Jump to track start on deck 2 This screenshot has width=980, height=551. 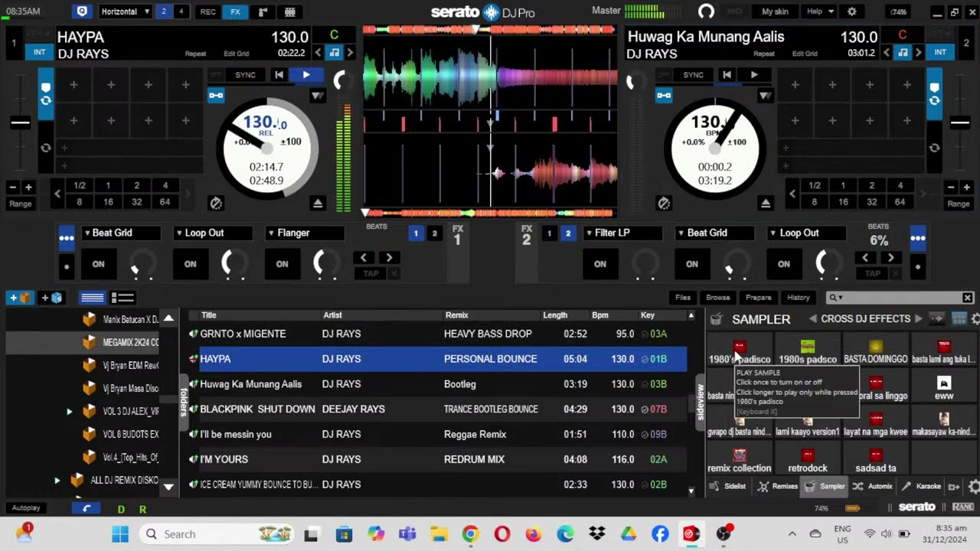point(727,74)
